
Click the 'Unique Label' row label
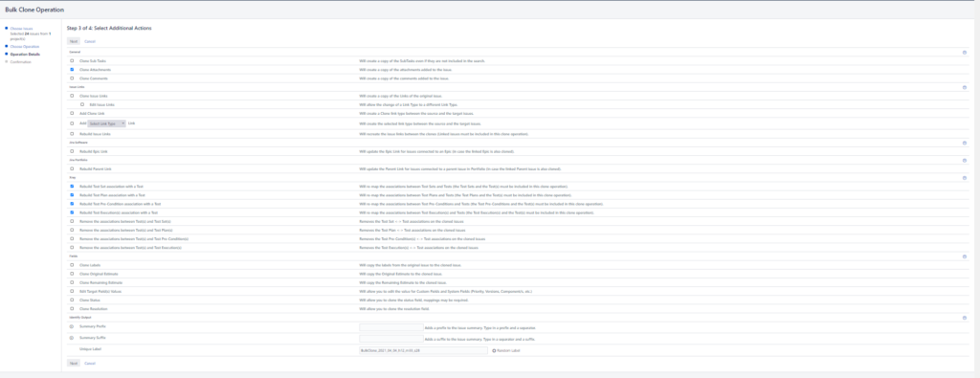pos(91,350)
